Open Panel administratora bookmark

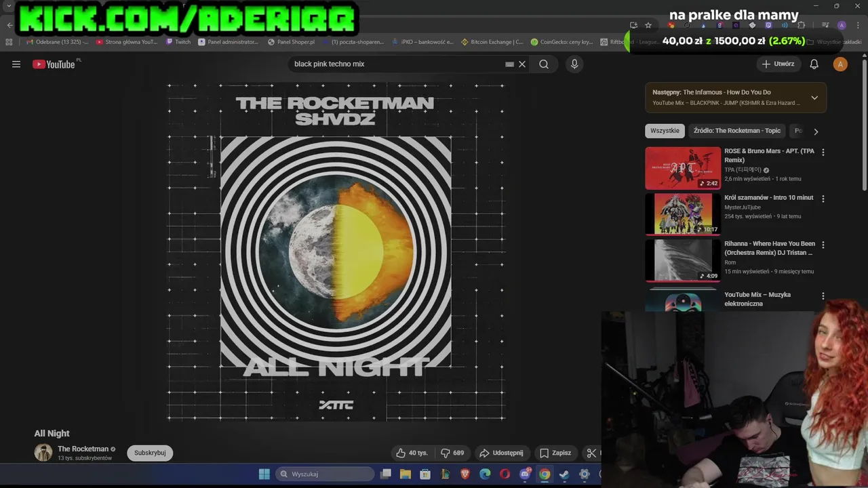tap(229, 42)
